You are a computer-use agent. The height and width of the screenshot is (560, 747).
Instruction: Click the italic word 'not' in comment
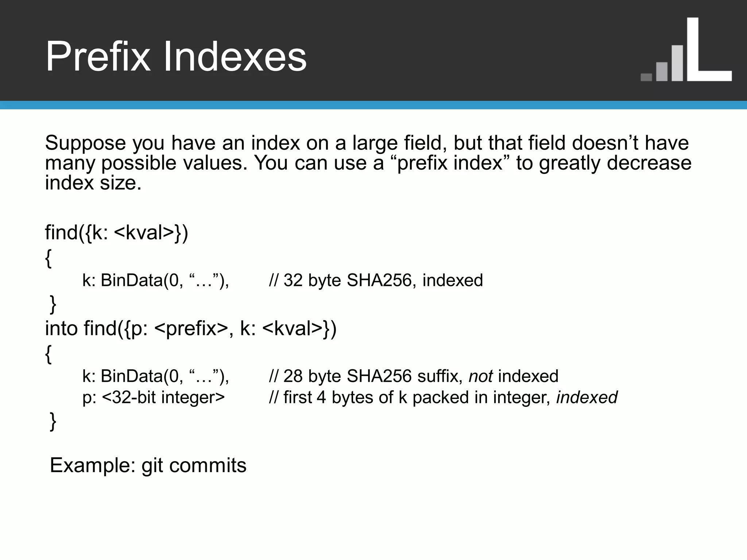(481, 376)
